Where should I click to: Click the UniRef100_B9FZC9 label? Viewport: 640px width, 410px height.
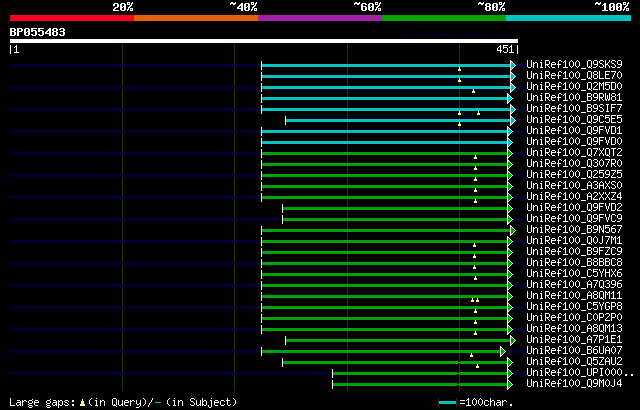tap(574, 252)
